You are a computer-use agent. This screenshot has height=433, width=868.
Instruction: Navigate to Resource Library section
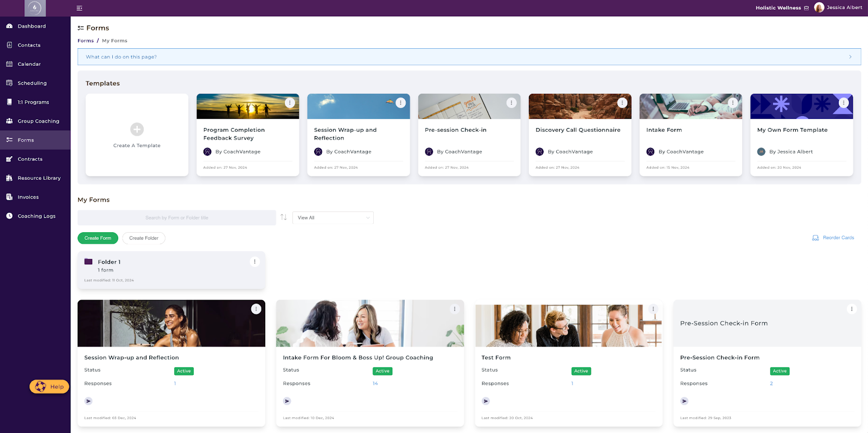pyautogui.click(x=39, y=178)
